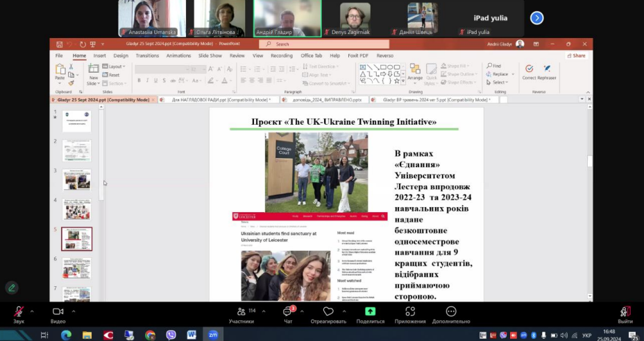Screen dimensions: 644x341
Task: Toggle Bold formatting
Action: [139, 80]
